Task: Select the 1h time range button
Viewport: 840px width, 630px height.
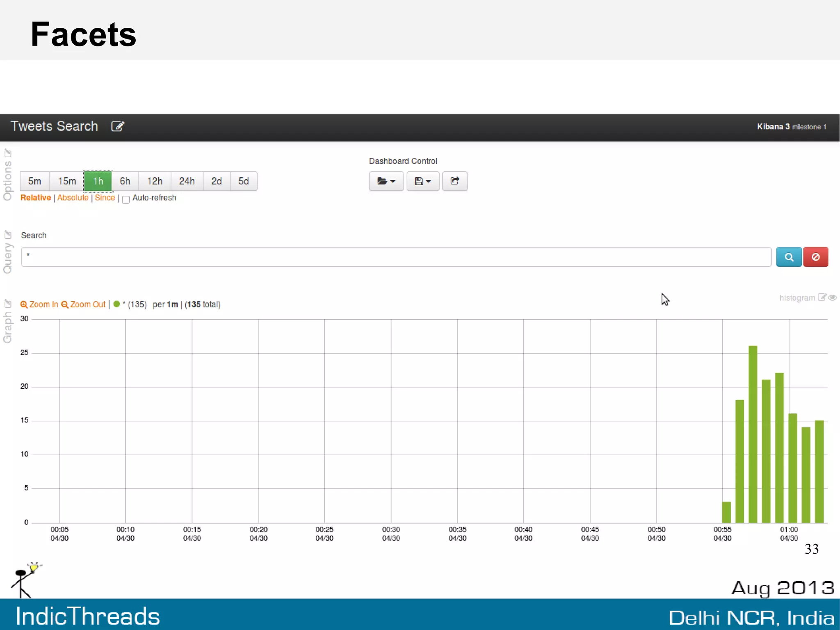Action: 98,181
